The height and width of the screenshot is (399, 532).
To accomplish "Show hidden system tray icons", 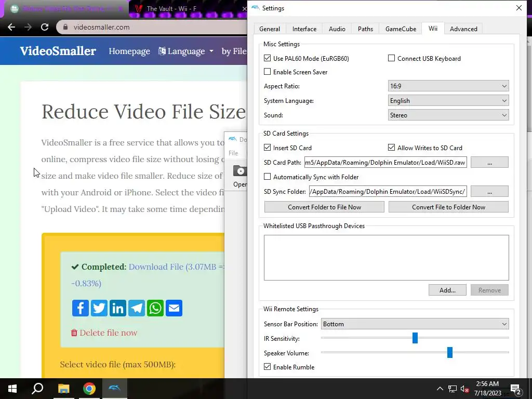I will tap(440, 389).
